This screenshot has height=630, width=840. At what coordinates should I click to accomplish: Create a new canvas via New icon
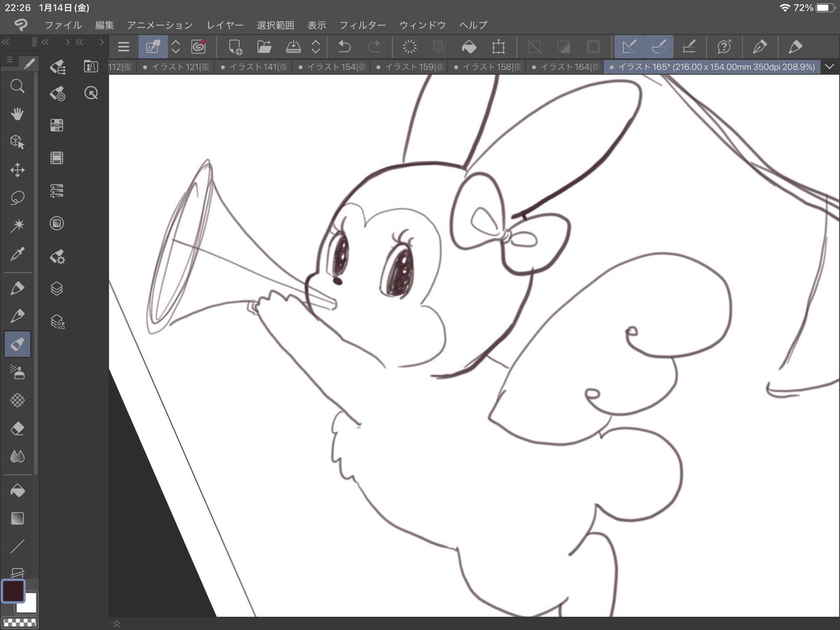click(x=236, y=47)
